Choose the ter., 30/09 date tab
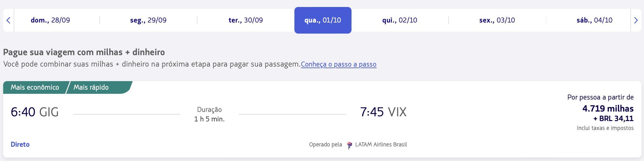The height and width of the screenshot is (161, 644). pos(246,20)
